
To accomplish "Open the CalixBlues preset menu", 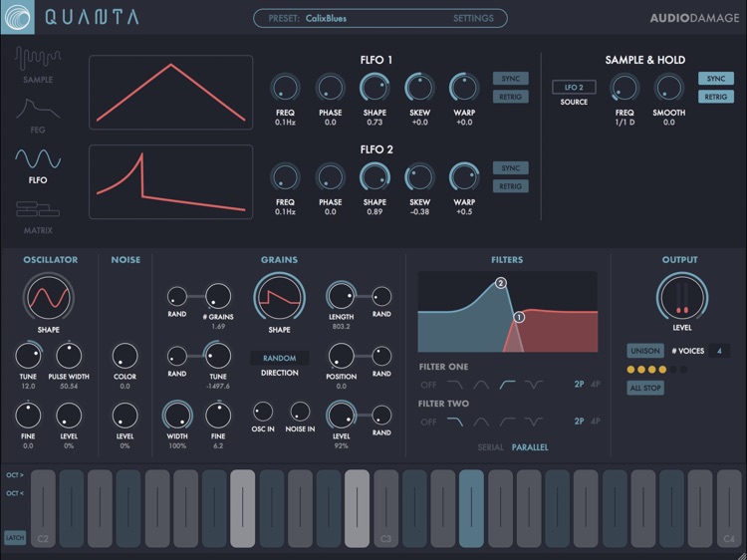I will [326, 19].
